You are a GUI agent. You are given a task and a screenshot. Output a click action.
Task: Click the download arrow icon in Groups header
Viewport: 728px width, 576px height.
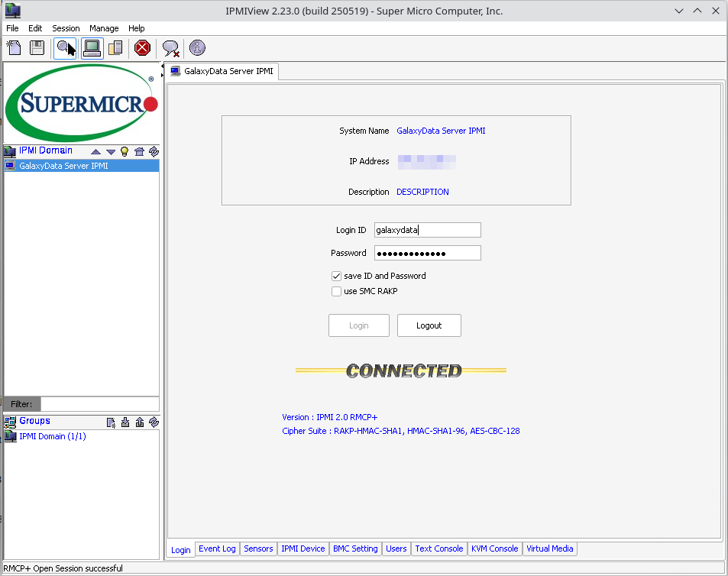pyautogui.click(x=125, y=422)
